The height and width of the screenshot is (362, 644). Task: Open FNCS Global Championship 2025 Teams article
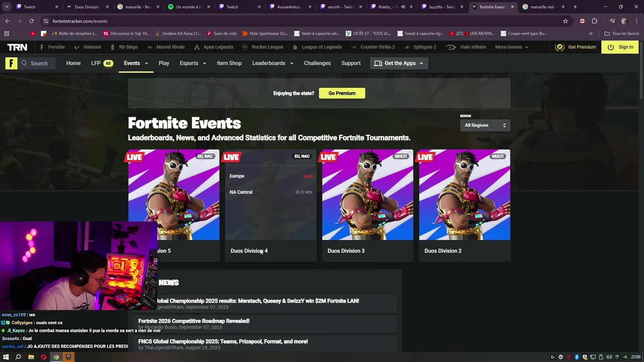click(x=223, y=341)
